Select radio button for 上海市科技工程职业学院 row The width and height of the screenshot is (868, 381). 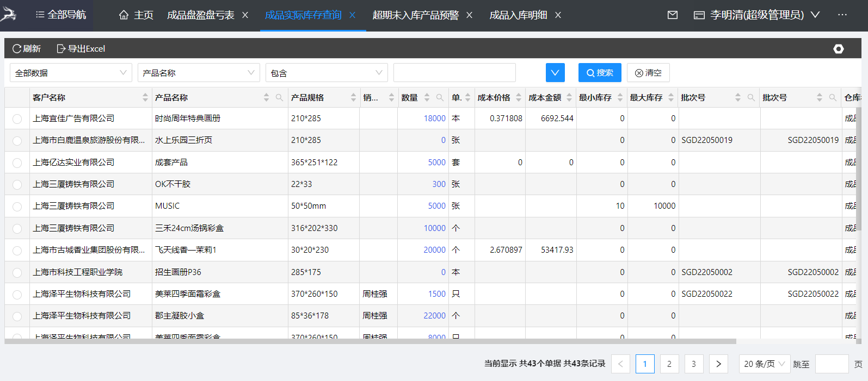(x=17, y=272)
